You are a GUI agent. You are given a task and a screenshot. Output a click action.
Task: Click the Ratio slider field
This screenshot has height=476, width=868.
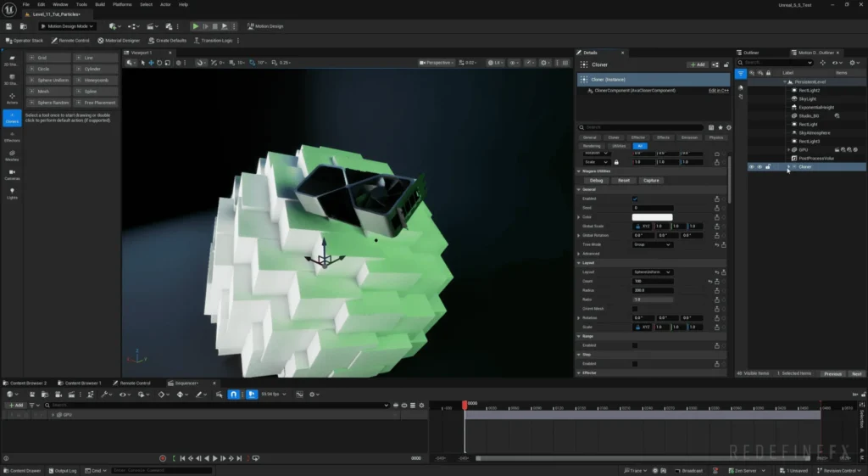click(653, 300)
